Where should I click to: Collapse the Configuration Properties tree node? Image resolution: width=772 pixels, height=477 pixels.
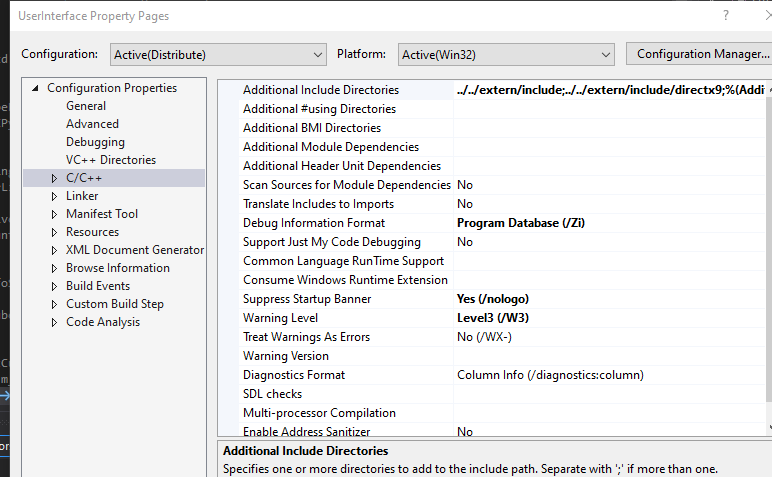point(35,88)
